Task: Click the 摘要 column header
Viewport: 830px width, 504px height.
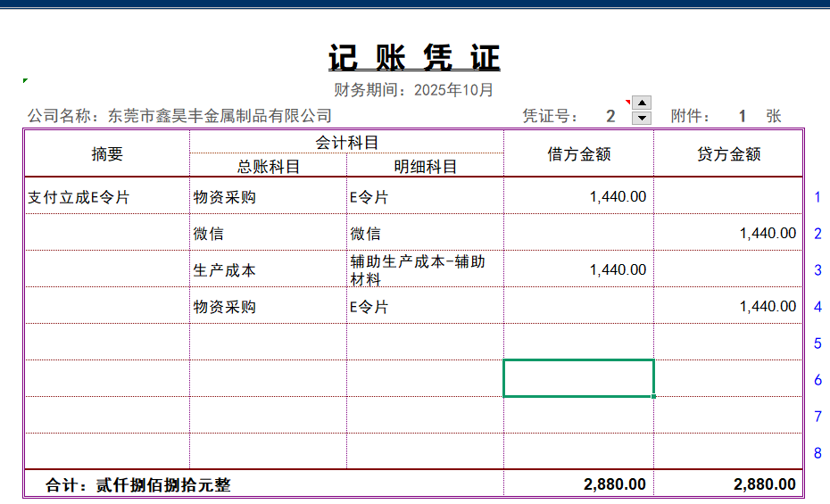Action: [x=107, y=154]
